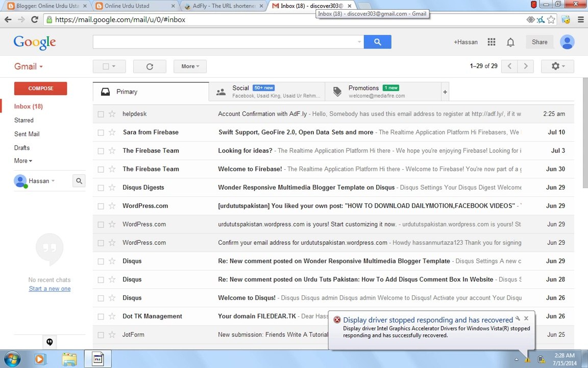The image size is (588, 368).
Task: Click the refresh inbox button
Action: [150, 66]
